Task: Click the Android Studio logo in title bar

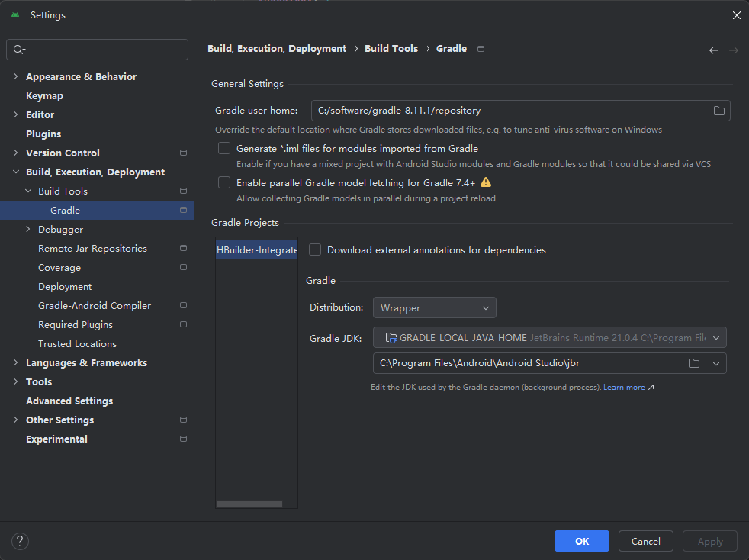Action: click(15, 14)
